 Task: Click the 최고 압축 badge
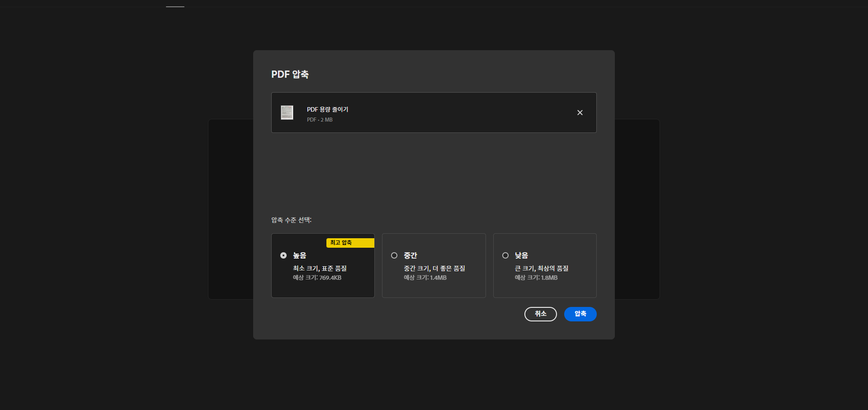(x=349, y=243)
